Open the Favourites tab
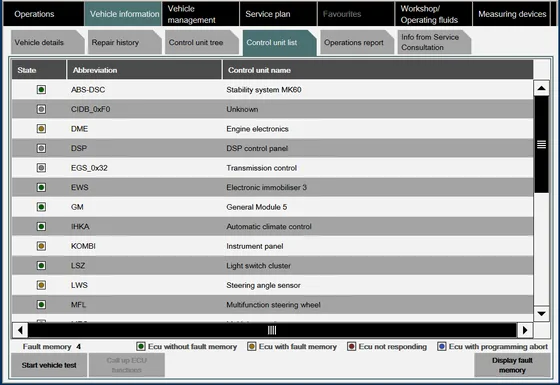 point(356,14)
